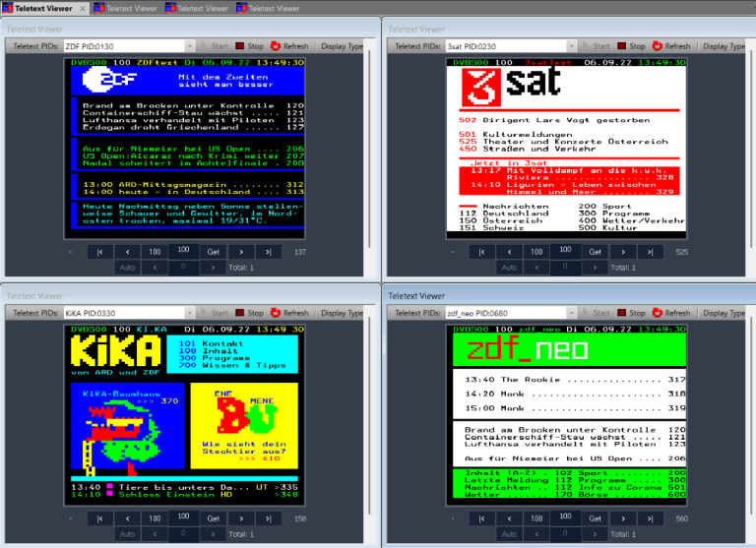Jump to first page in 3sat panel
Screen dimensions: 756x548
(x=481, y=252)
